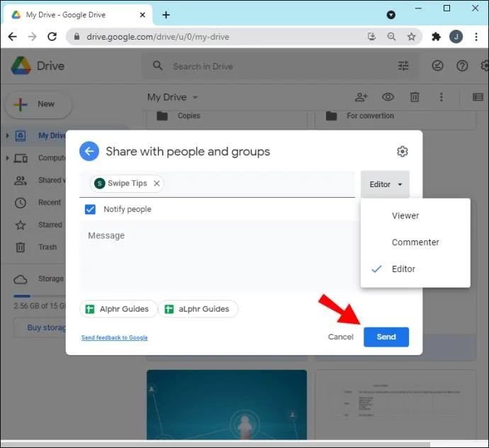Switch to list layout view icon
Screen dimensions: 489x448
478,97
